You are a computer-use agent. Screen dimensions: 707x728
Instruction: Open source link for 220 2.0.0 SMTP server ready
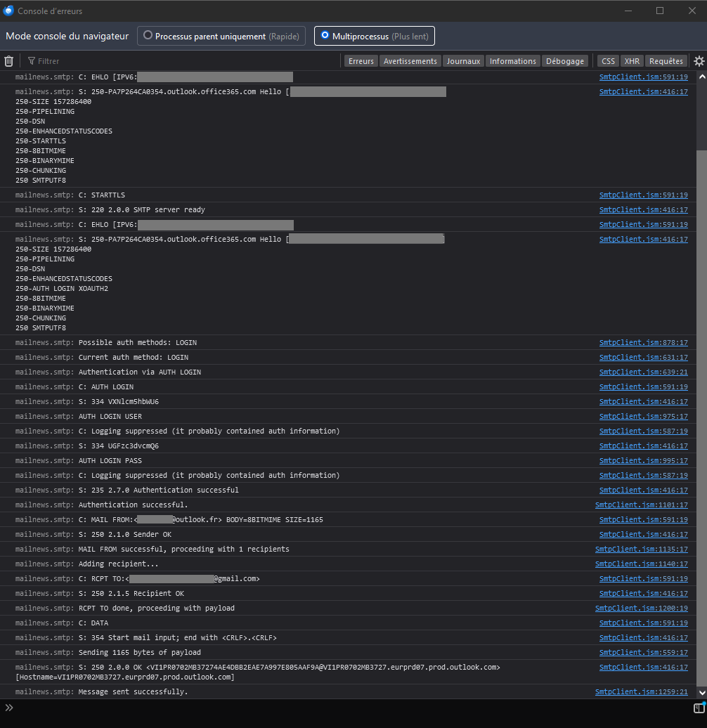click(x=644, y=210)
